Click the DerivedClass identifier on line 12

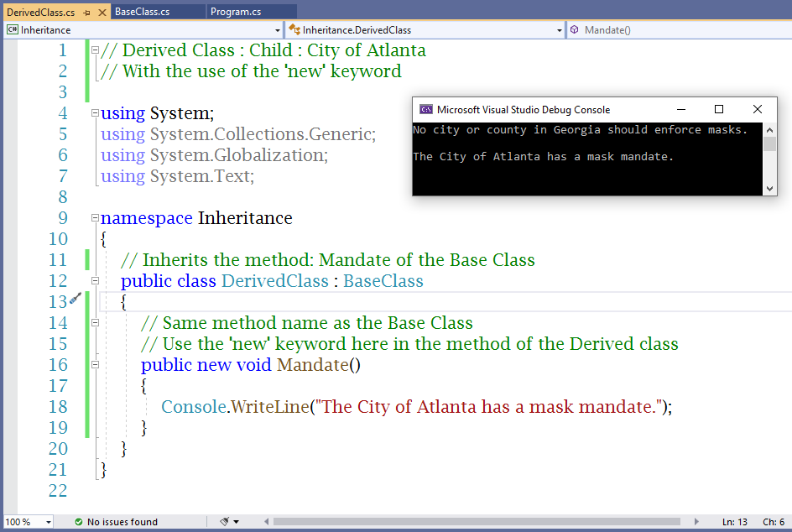pos(275,281)
